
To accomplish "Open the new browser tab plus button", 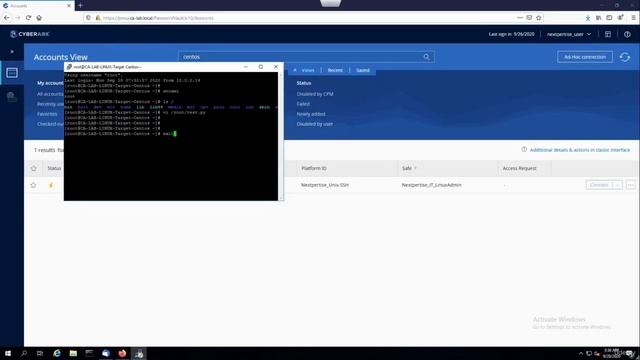I will click(80, 5).
